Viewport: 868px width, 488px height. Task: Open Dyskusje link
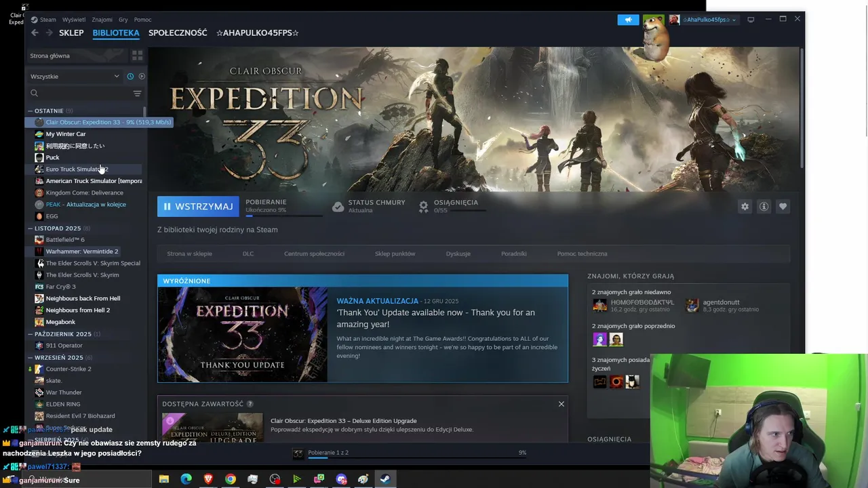pos(458,253)
